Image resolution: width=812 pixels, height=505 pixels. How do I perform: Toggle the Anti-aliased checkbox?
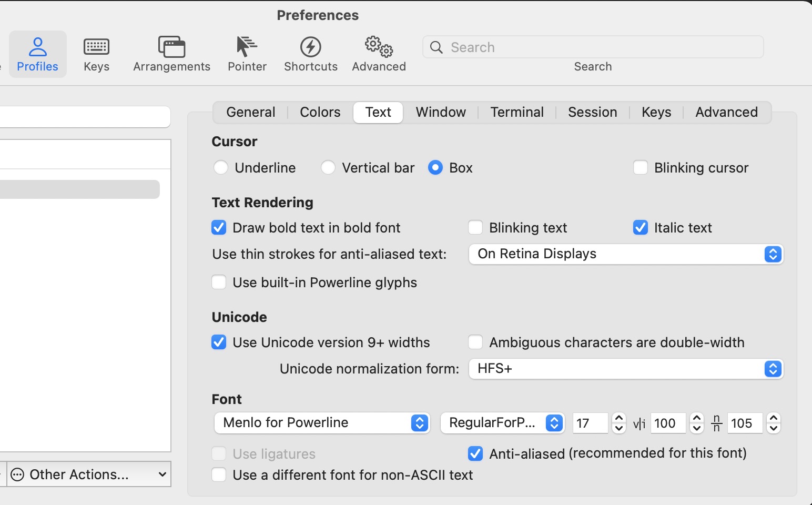tap(475, 453)
